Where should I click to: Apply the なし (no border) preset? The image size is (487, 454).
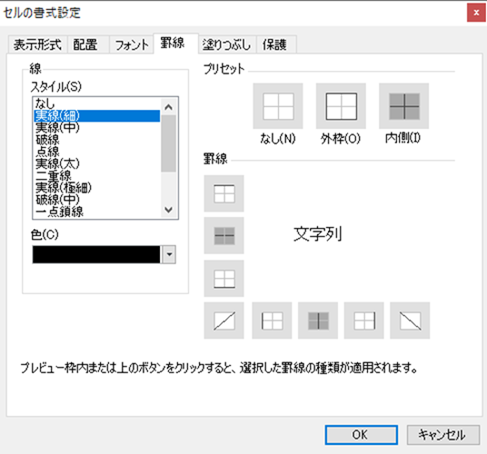tap(278, 106)
